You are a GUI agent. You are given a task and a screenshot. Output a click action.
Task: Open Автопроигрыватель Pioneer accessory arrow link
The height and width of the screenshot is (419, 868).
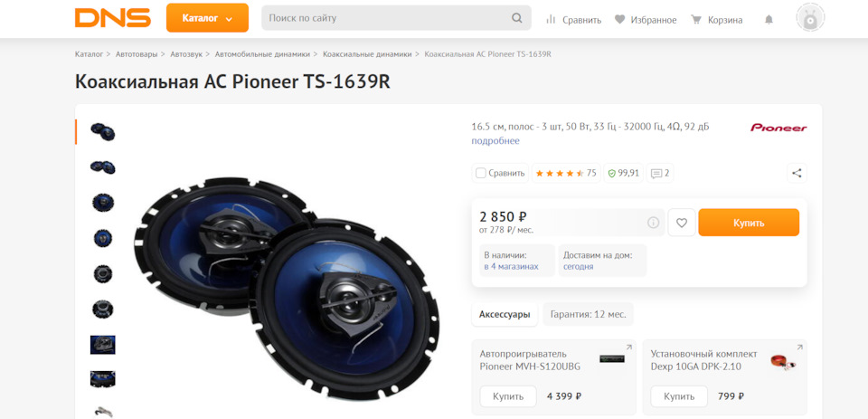tap(628, 348)
